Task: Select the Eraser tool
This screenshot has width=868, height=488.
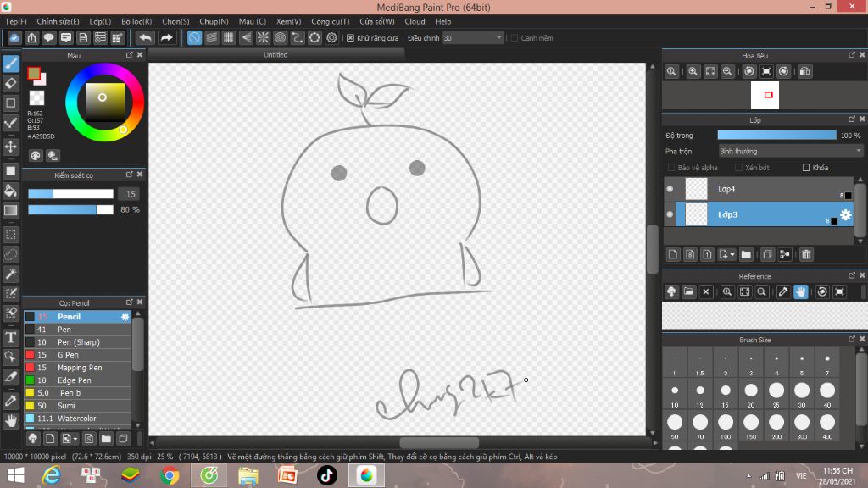Action: click(10, 83)
